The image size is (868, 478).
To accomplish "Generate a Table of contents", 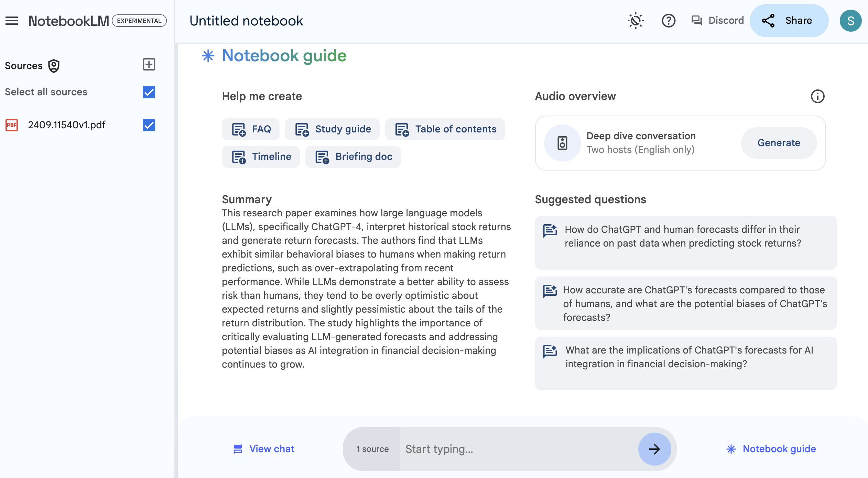I will pyautogui.click(x=445, y=129).
